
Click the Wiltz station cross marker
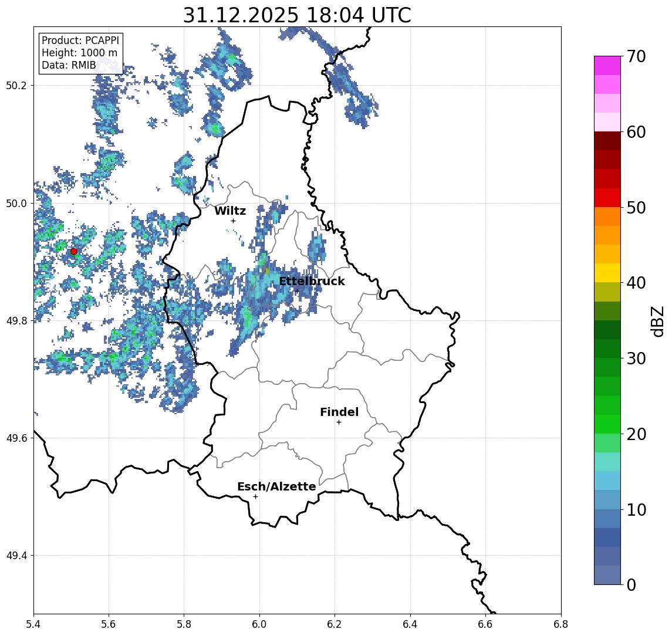coord(233,221)
